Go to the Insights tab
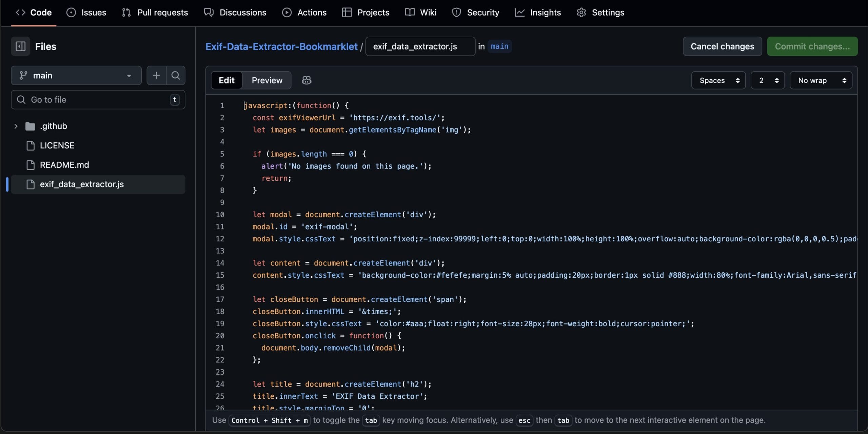 pyautogui.click(x=538, y=13)
